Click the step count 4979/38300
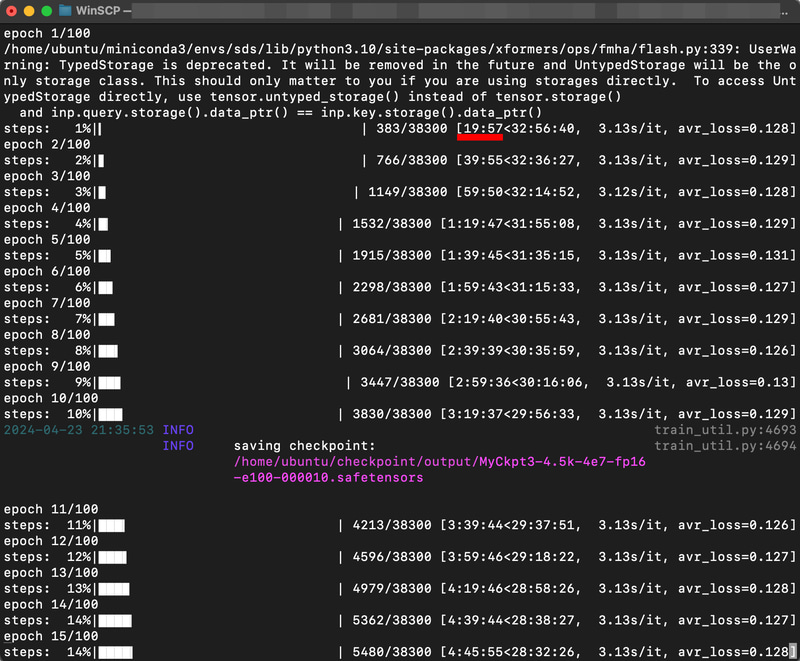Viewport: 800px width, 661px height. pyautogui.click(x=392, y=589)
